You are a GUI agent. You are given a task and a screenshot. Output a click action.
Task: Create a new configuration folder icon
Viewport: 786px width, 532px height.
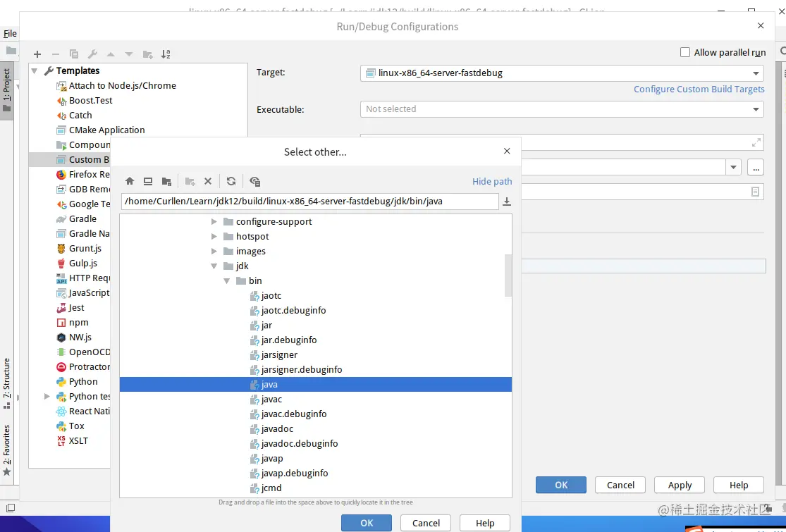147,54
